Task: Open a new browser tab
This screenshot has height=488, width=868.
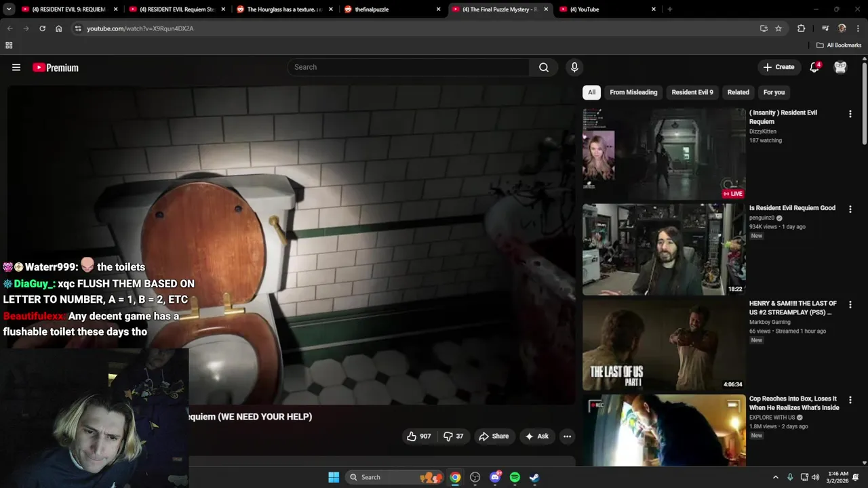Action: pyautogui.click(x=670, y=9)
